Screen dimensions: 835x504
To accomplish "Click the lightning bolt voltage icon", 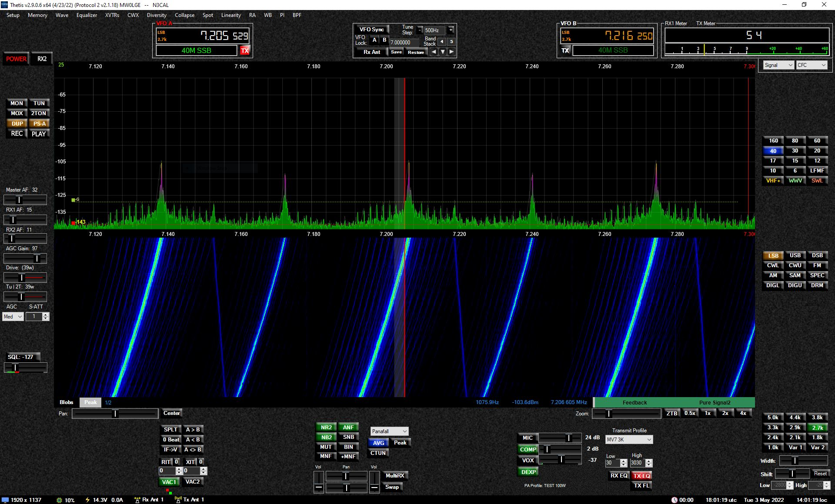I will [x=87, y=500].
